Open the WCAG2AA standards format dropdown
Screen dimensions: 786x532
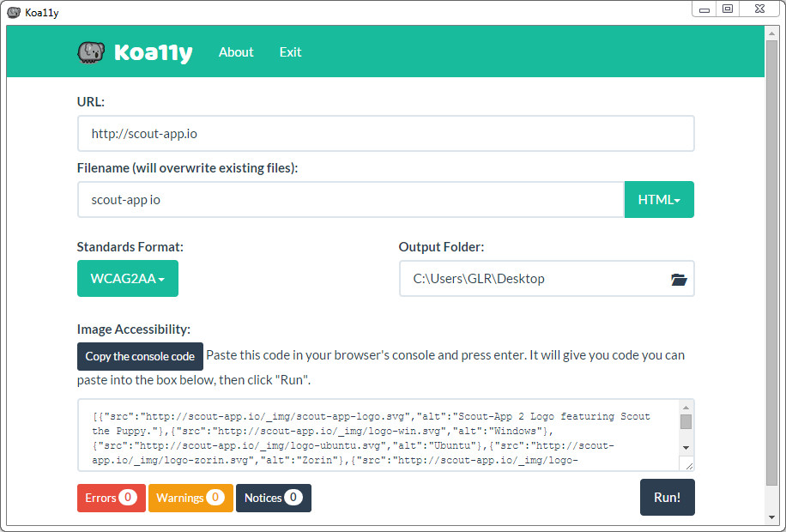[x=128, y=278]
